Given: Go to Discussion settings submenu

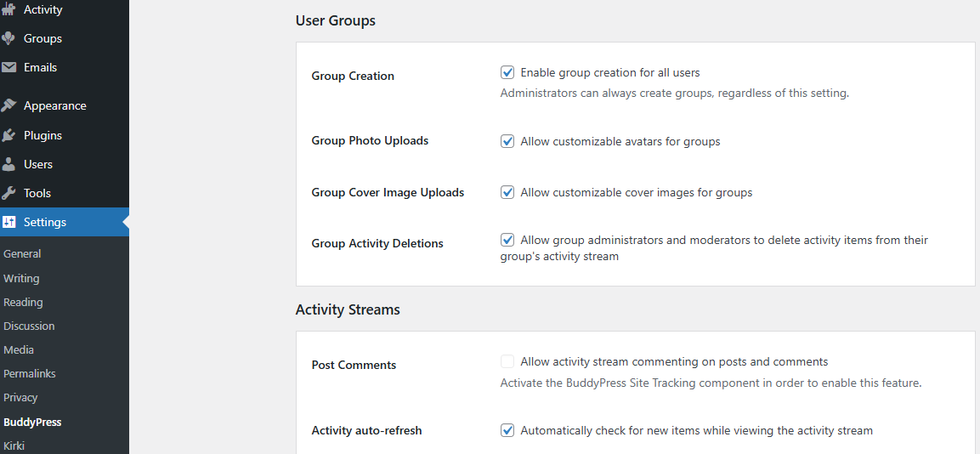Looking at the screenshot, I should [x=29, y=326].
